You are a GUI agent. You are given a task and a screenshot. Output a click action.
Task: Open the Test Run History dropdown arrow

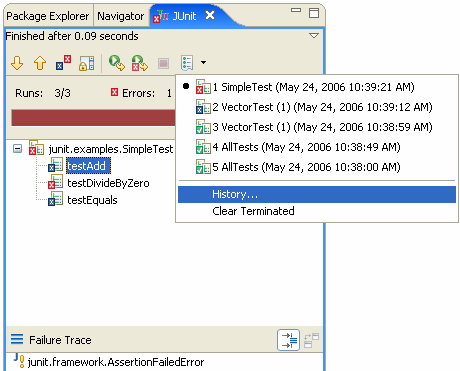tap(203, 62)
